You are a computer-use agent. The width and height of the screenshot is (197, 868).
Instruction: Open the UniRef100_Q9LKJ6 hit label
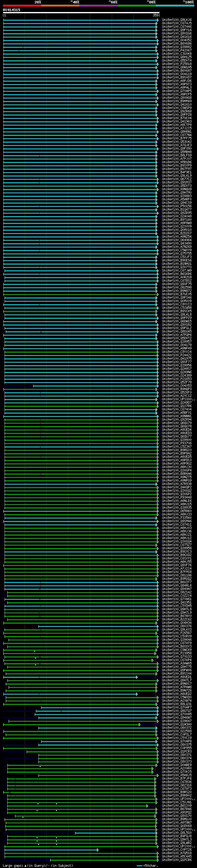point(177,20)
